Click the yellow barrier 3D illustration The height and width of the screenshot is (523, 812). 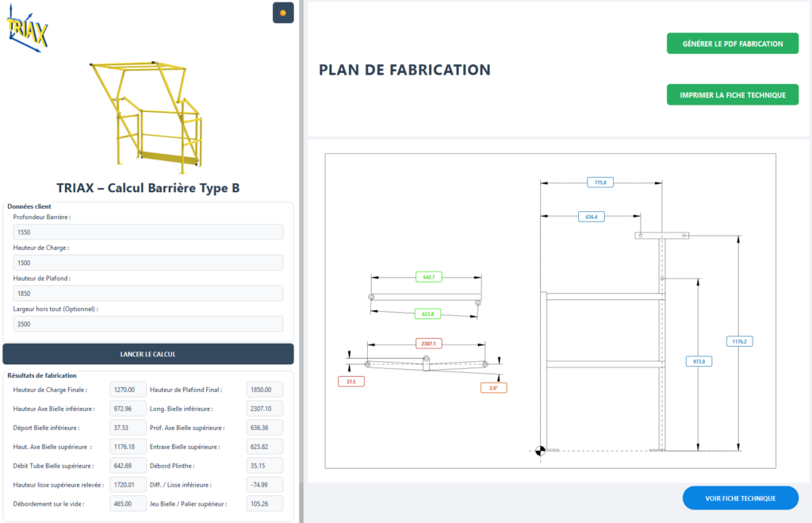click(147, 112)
